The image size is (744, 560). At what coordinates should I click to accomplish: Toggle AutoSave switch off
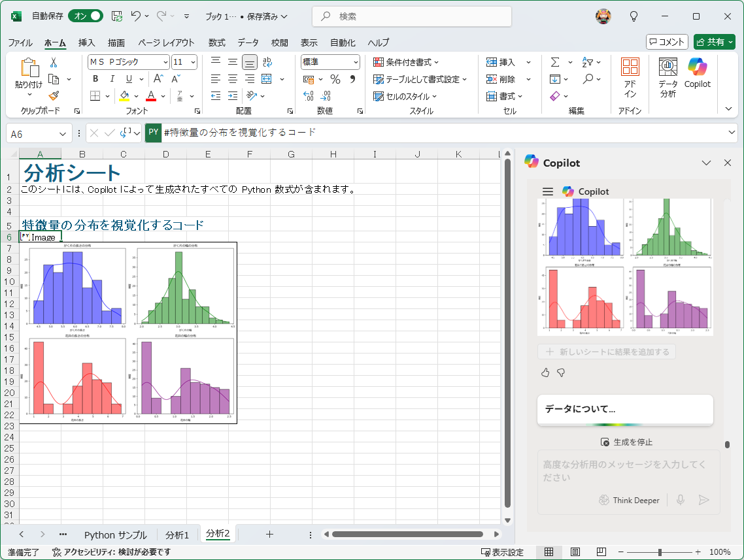pos(86,16)
